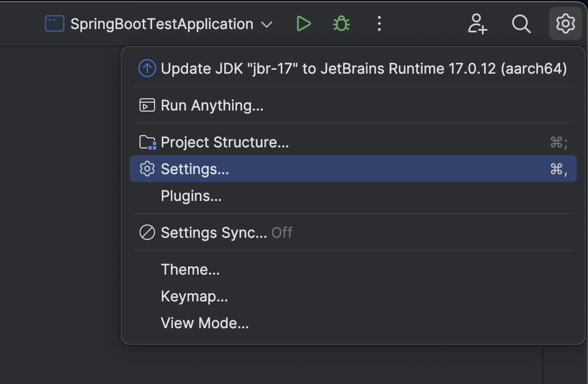
Task: Expand the run configuration chevron
Action: 267,25
